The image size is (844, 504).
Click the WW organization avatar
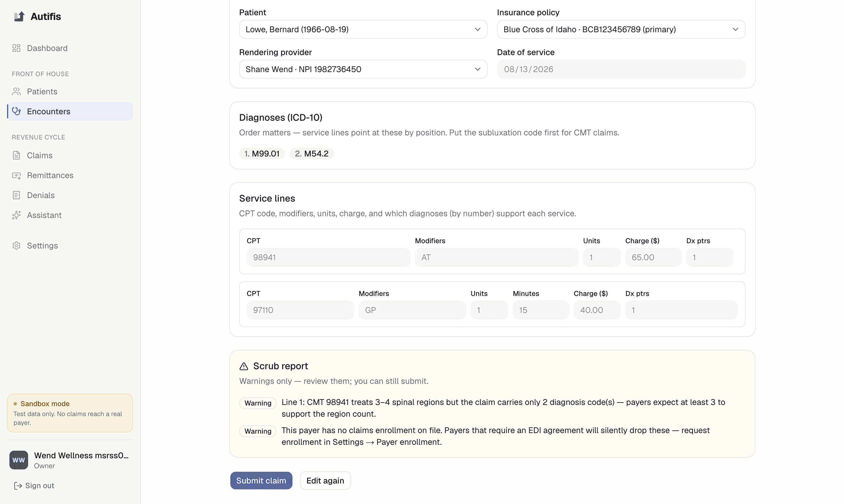[19, 460]
